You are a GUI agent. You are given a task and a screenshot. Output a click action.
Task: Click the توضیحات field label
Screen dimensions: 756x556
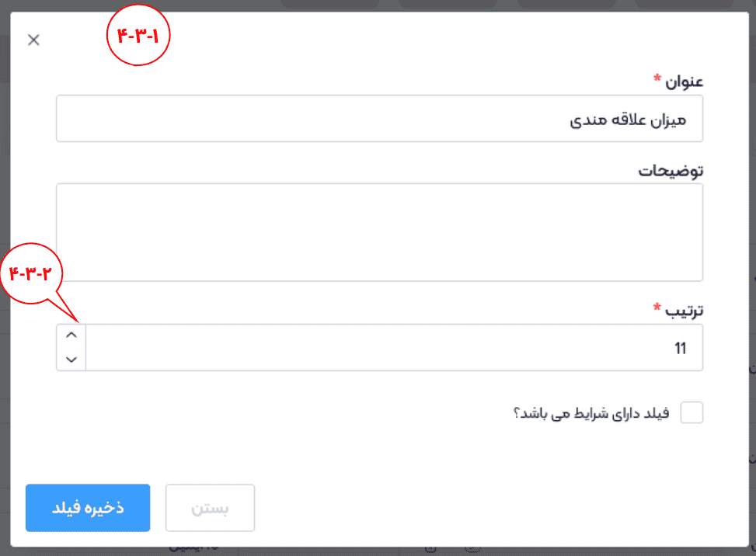pos(671,171)
